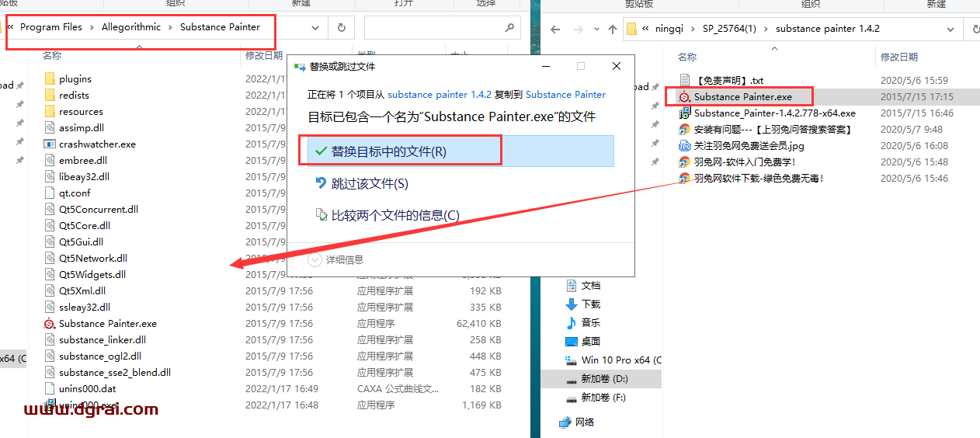Open recent locations dropdown in right window
The width and height of the screenshot is (980, 438).
coord(597,29)
